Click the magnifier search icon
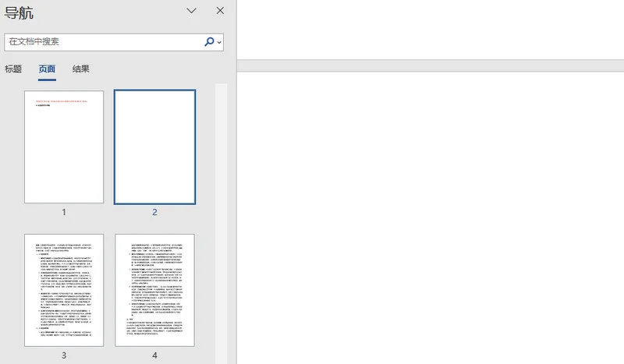 point(209,42)
